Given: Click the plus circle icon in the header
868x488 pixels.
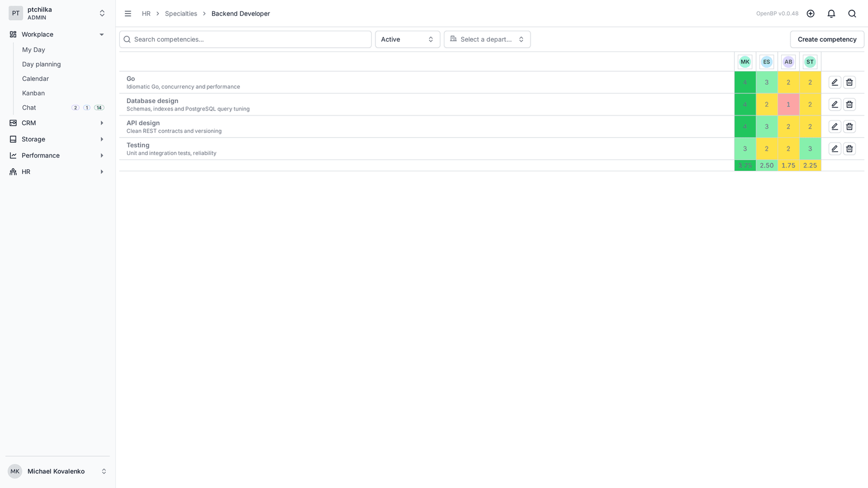Looking at the screenshot, I should (810, 14).
